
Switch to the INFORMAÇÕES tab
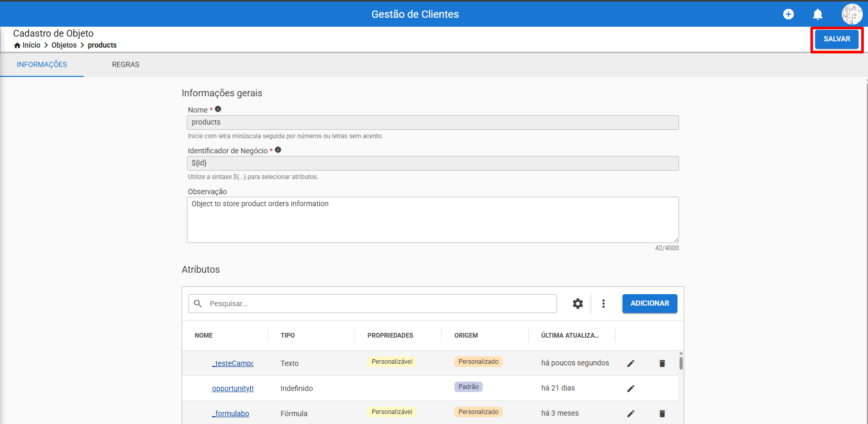[x=42, y=64]
